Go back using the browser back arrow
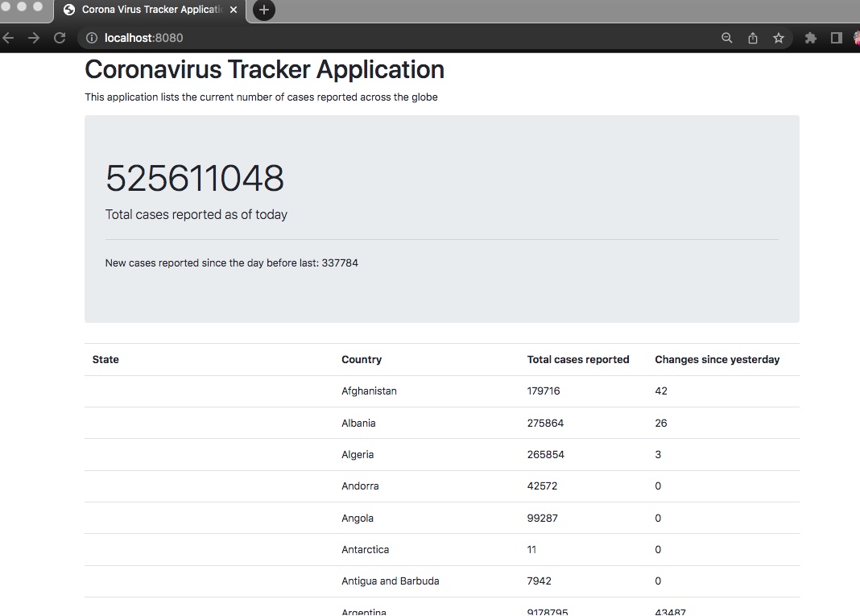 pos(8,38)
